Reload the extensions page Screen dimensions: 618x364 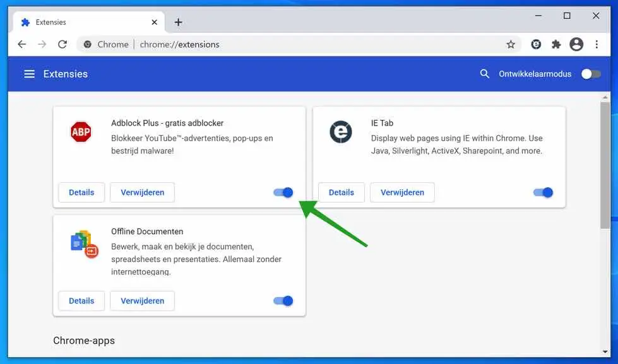point(62,45)
